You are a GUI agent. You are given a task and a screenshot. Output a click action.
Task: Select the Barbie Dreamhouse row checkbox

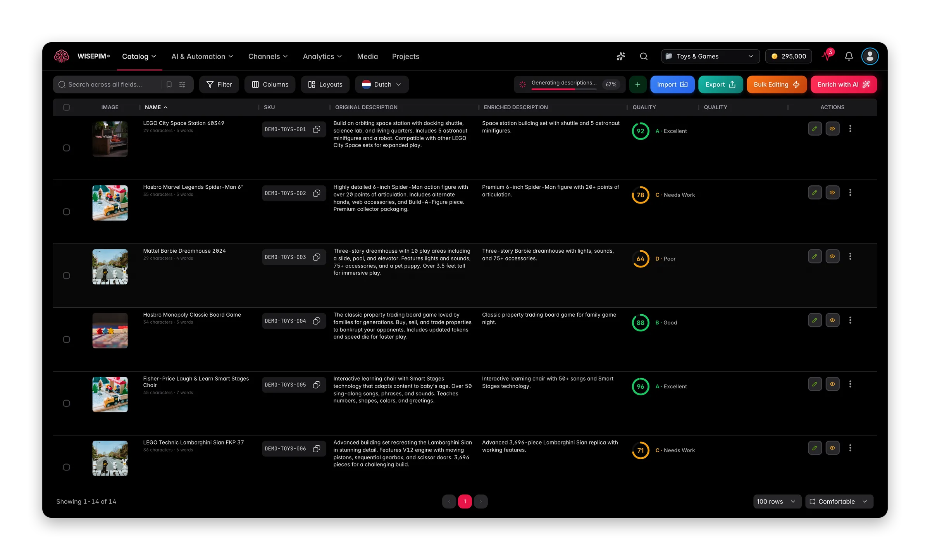(x=66, y=276)
